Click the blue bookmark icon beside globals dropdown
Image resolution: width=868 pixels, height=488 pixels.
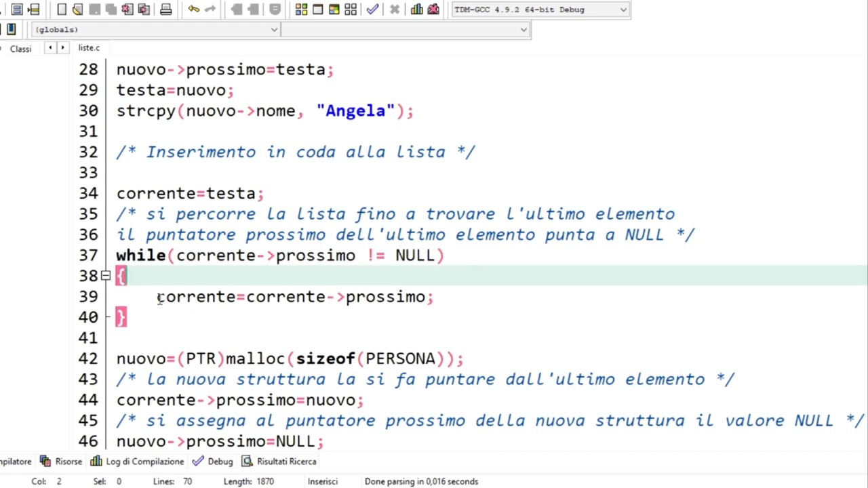(x=11, y=29)
